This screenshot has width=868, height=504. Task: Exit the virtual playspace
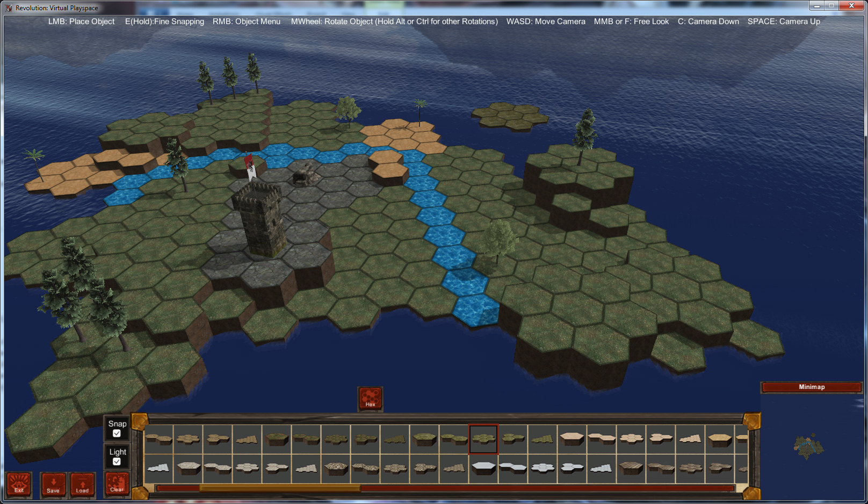click(19, 485)
